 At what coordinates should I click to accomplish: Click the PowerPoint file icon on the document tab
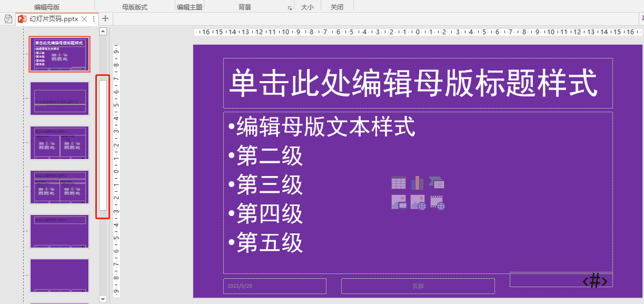[22, 19]
